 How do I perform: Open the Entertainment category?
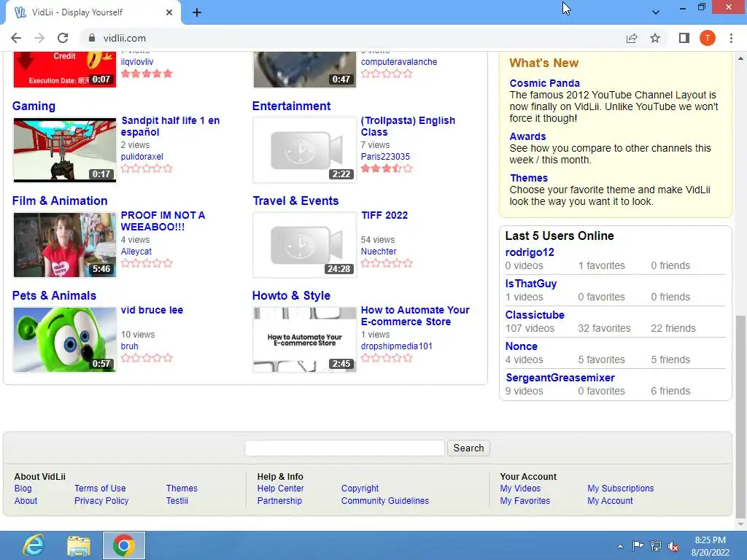tap(291, 106)
